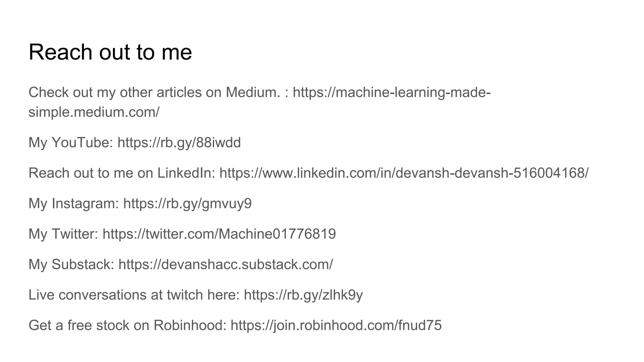The image size is (644, 362).
Task: Click the "Reach out to me" title
Action: click(x=110, y=52)
